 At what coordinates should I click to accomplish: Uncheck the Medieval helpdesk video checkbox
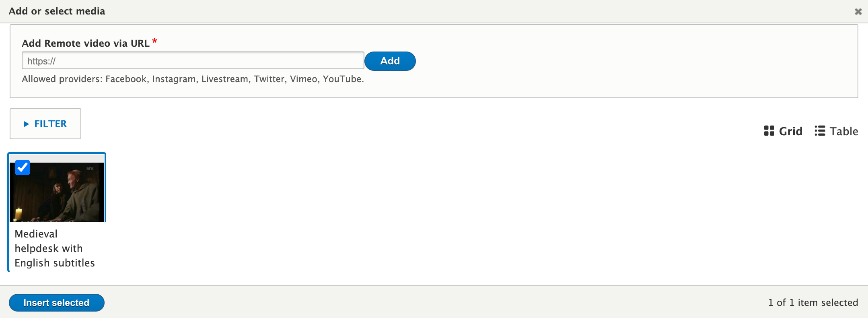[x=23, y=167]
